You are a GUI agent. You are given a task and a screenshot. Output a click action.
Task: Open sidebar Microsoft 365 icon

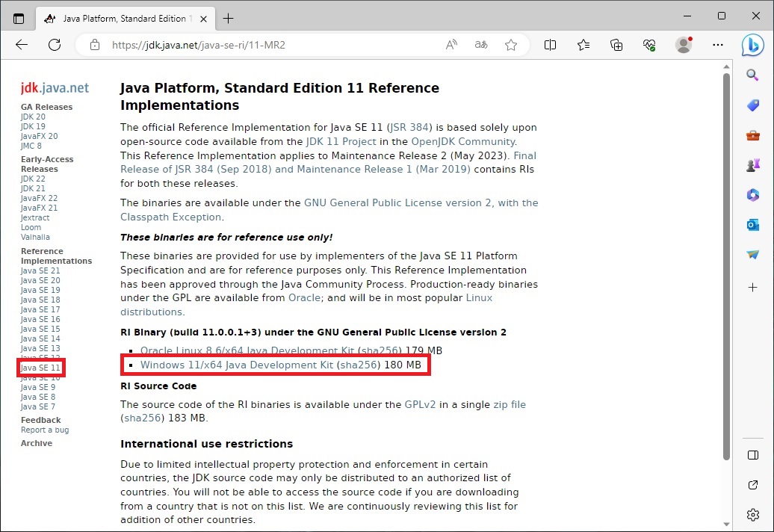(x=752, y=195)
